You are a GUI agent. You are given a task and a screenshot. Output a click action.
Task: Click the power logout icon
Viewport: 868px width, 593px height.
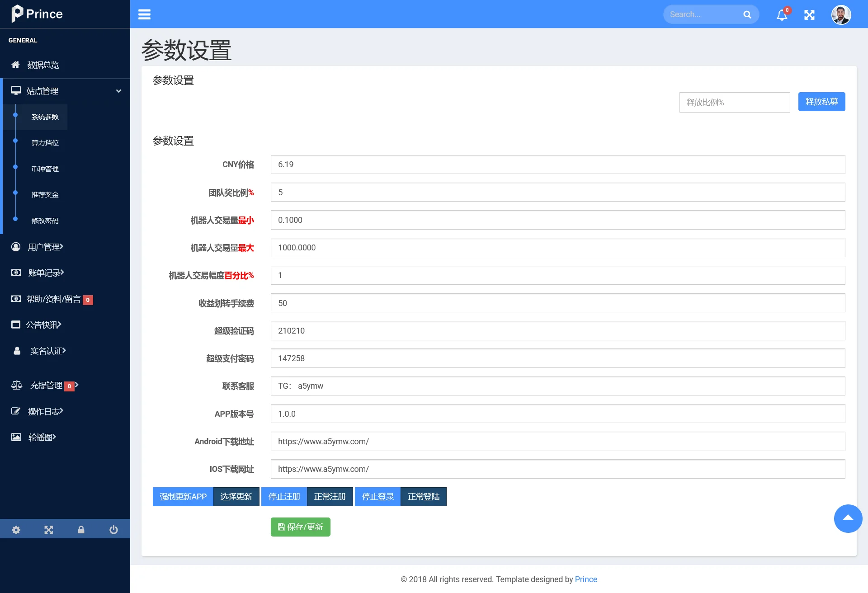113,530
